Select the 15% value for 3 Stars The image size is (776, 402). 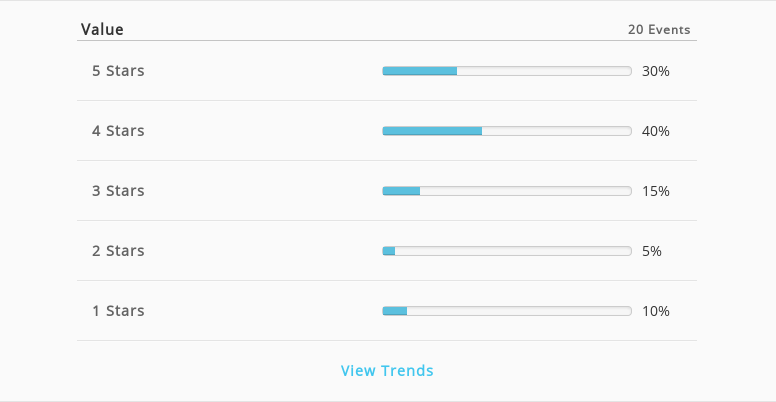pyautogui.click(x=656, y=191)
